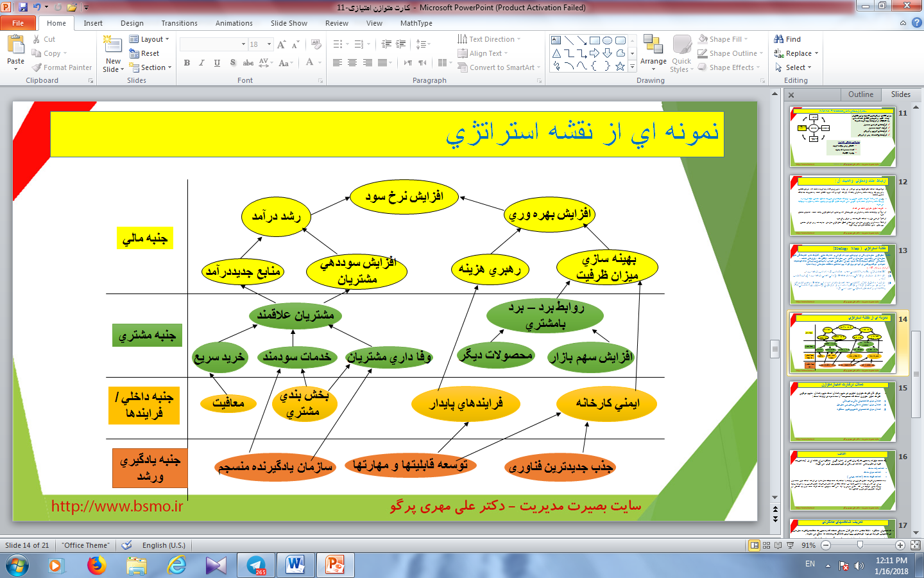Click the zoom slider in status bar
Image resolution: width=924 pixels, height=578 pixels.
click(x=860, y=545)
